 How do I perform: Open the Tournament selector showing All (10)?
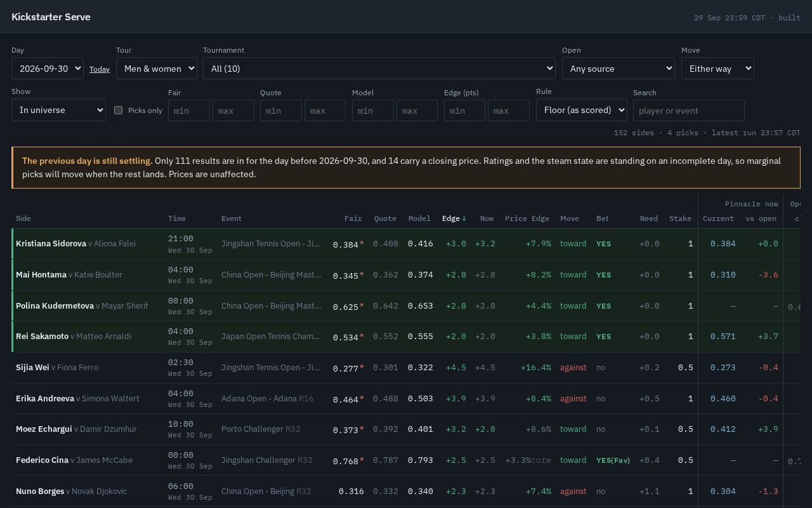(379, 69)
